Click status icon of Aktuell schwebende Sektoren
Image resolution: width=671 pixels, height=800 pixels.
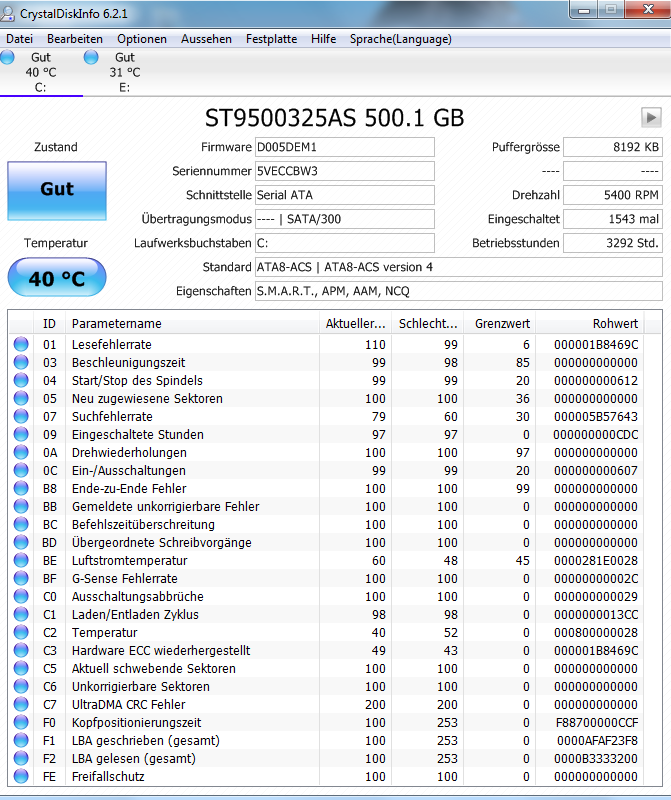pos(21,668)
